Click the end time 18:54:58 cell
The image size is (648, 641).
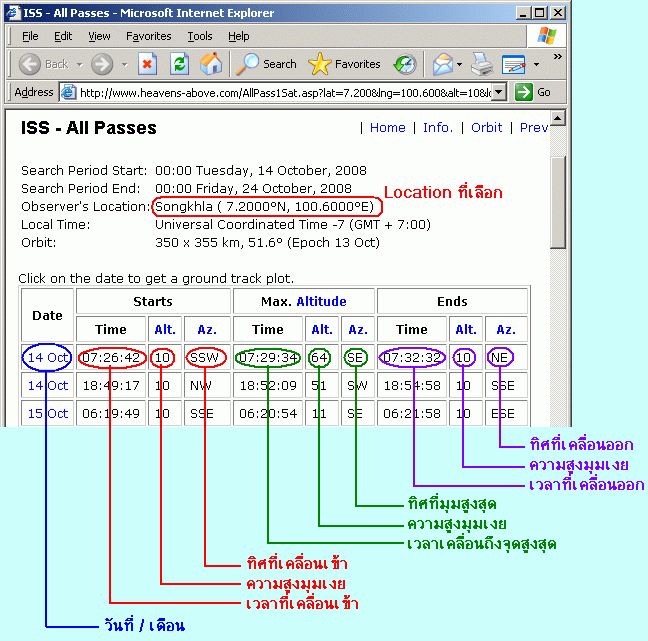tap(412, 386)
